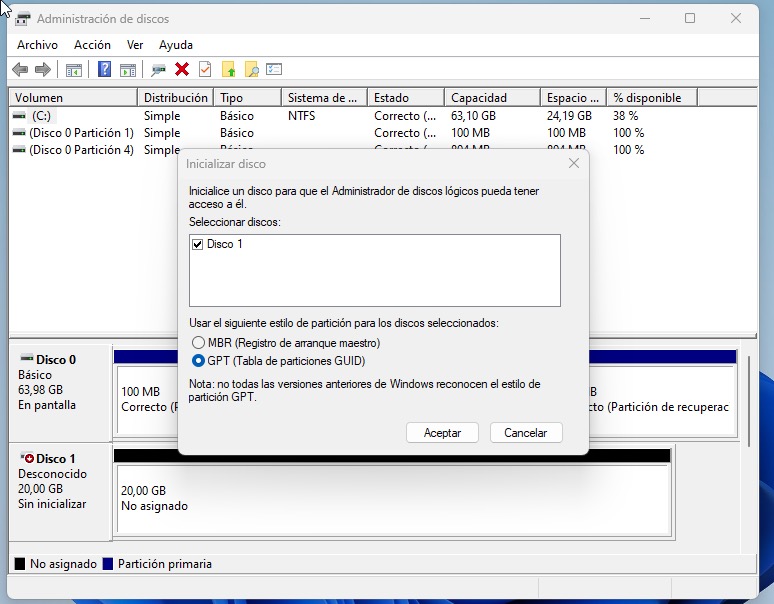Viewport: 774px width, 604px height.
Task: Click the Cancelar button
Action: point(526,433)
